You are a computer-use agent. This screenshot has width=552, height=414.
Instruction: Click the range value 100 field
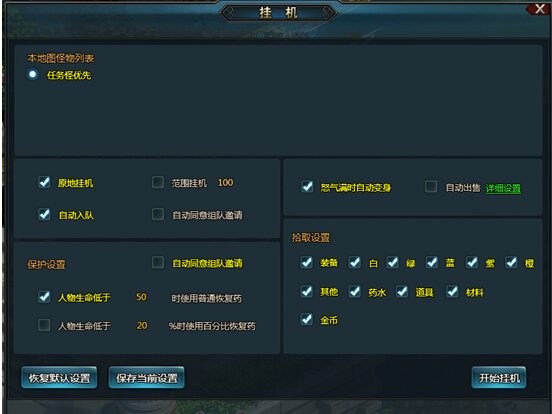[225, 182]
